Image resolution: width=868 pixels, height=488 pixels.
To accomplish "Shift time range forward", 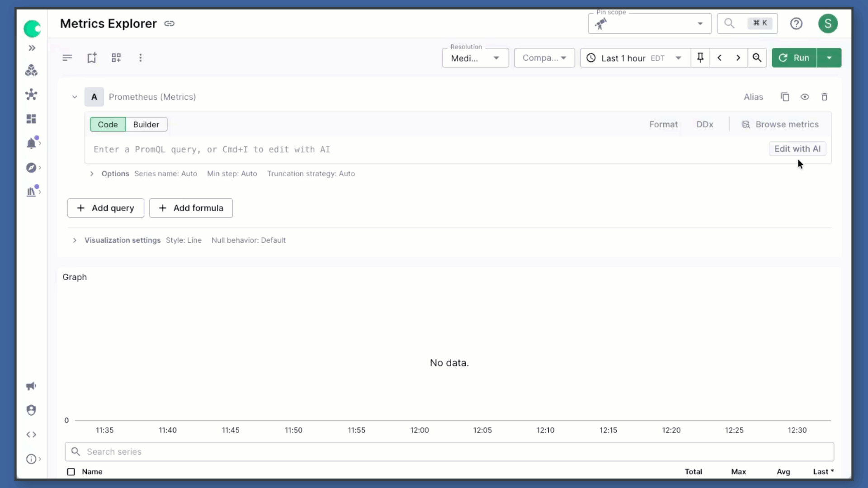I will [x=738, y=58].
